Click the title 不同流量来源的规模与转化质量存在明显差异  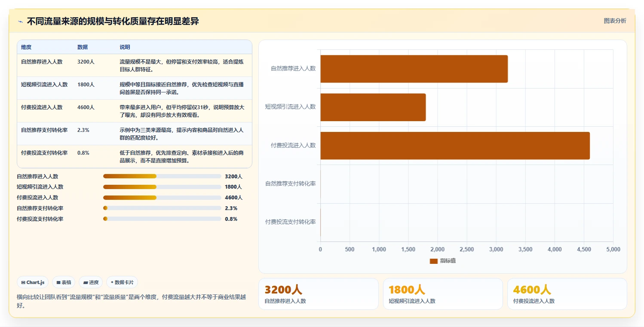[113, 21]
